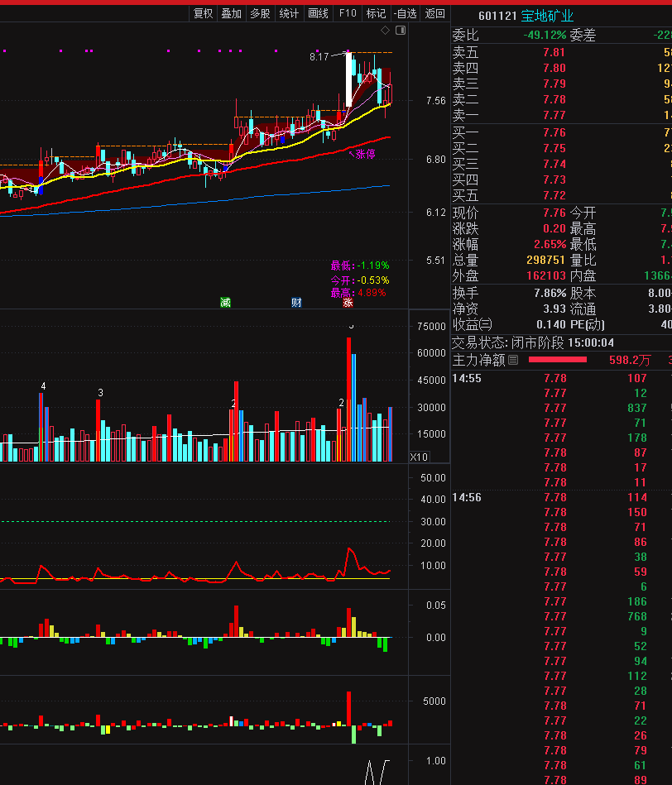Click the blue 财 financial report marker
The width and height of the screenshot is (672, 785).
pos(296,303)
